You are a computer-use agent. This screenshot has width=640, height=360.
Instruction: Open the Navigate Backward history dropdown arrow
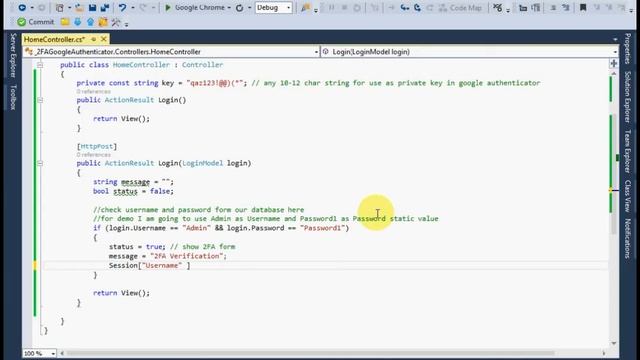tap(32, 8)
